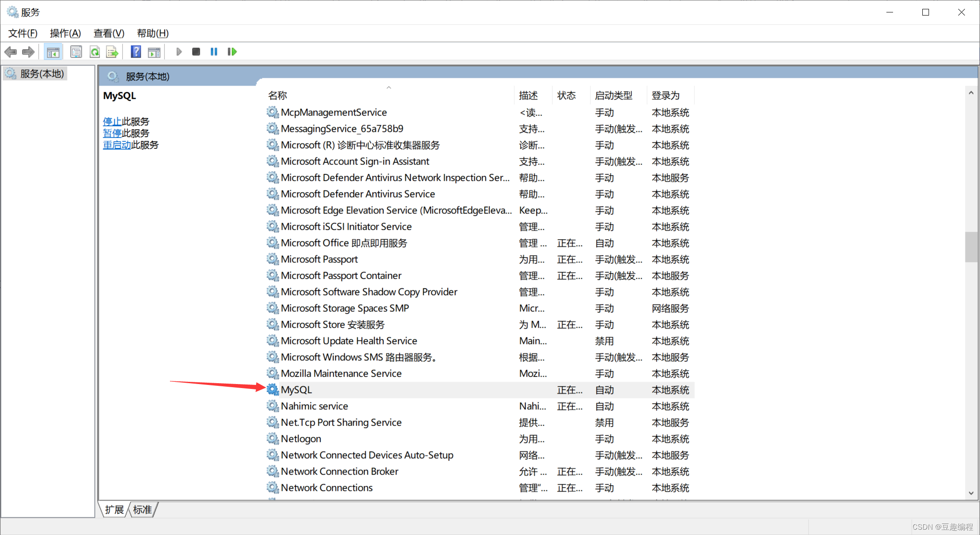
Task: Open the 帮助(H) menu
Action: point(153,33)
